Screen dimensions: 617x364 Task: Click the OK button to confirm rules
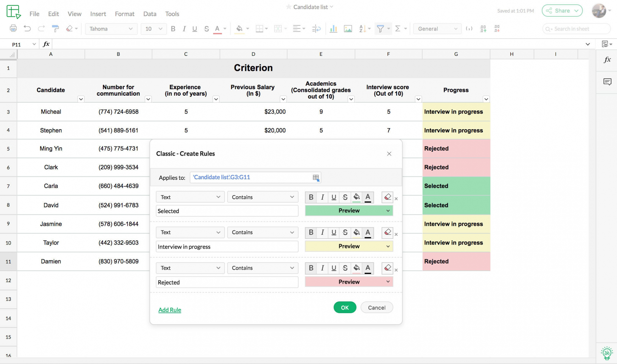point(345,307)
